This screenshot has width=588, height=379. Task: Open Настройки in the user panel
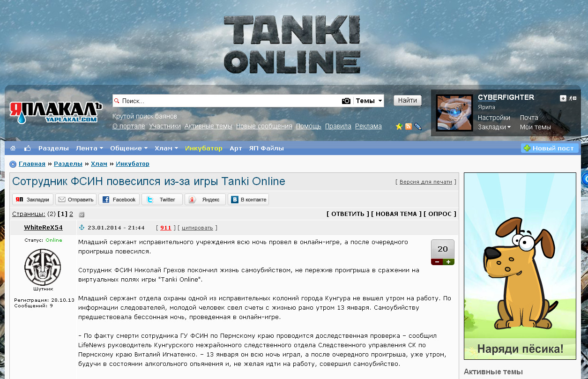pos(494,118)
